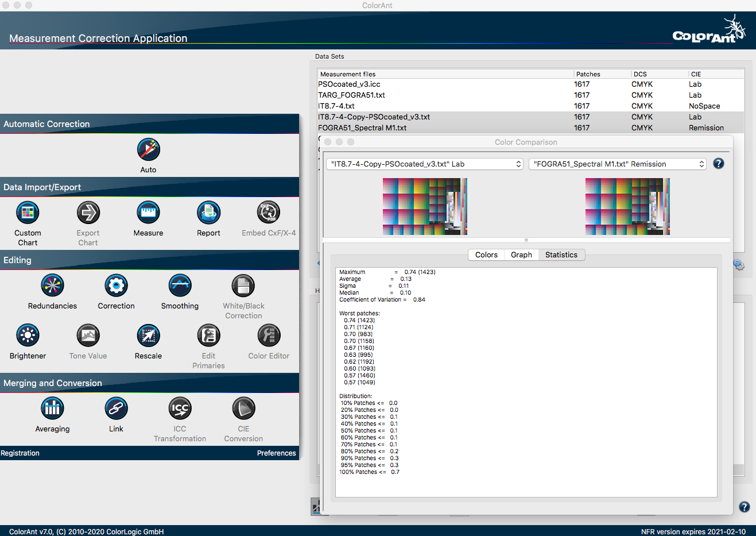The height and width of the screenshot is (536, 756).
Task: Click the ColorAnt v7.0 copyright status text
Action: [x=87, y=532]
